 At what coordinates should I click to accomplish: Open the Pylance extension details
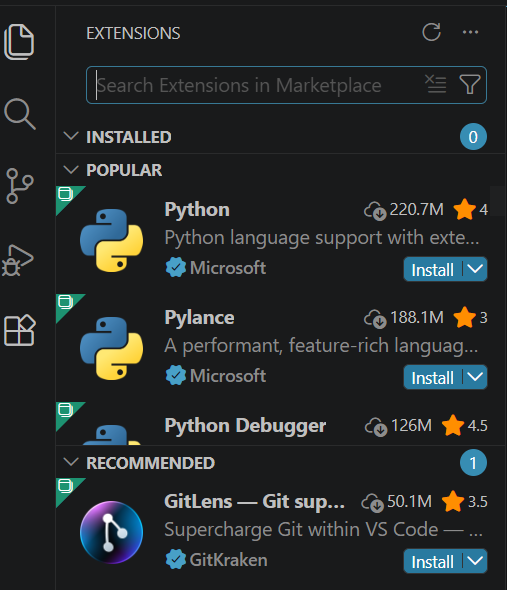pyautogui.click(x=199, y=318)
